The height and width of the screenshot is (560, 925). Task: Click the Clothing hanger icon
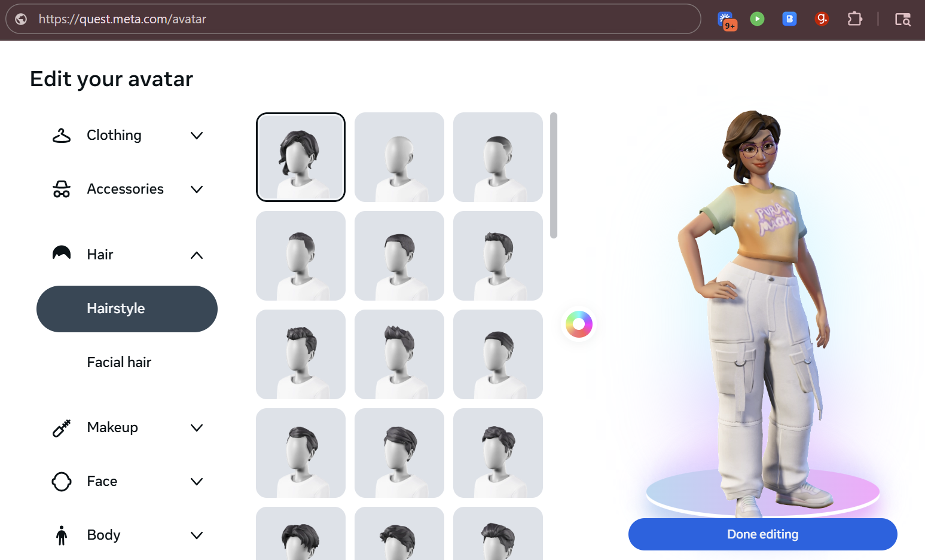click(x=62, y=136)
